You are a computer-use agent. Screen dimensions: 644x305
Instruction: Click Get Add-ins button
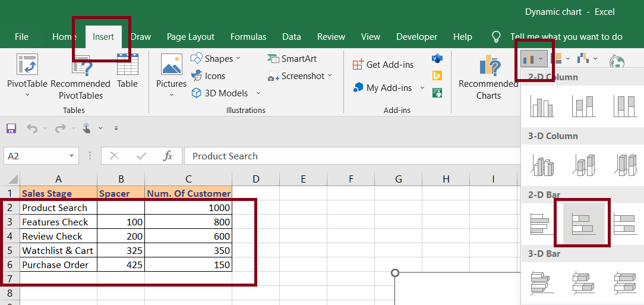[383, 65]
